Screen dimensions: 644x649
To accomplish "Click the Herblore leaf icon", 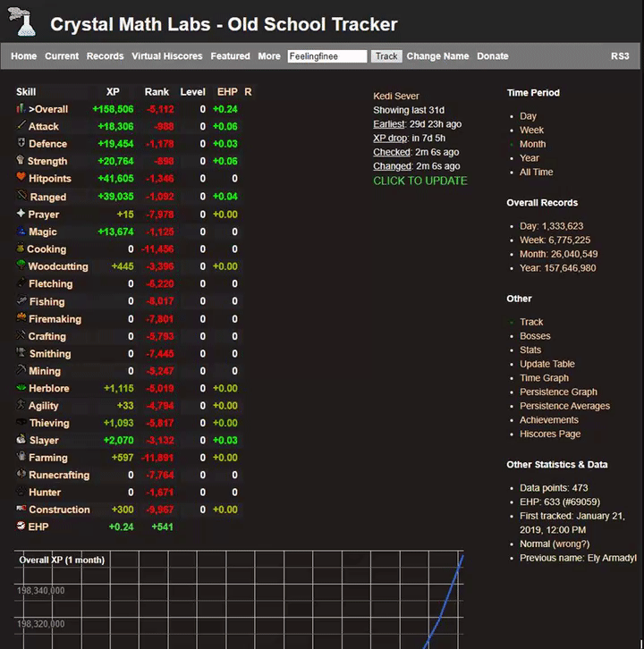I will coord(21,387).
